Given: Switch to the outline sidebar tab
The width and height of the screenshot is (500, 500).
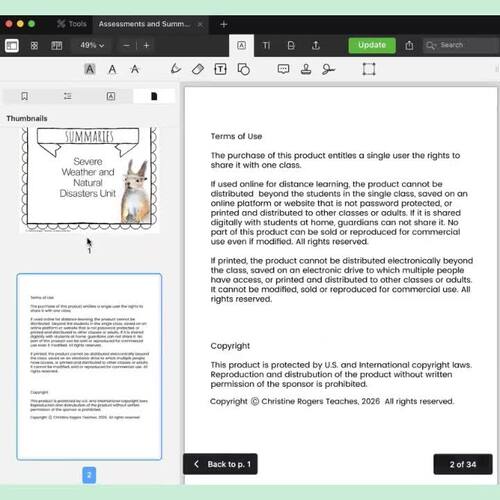Looking at the screenshot, I should pos(68,96).
